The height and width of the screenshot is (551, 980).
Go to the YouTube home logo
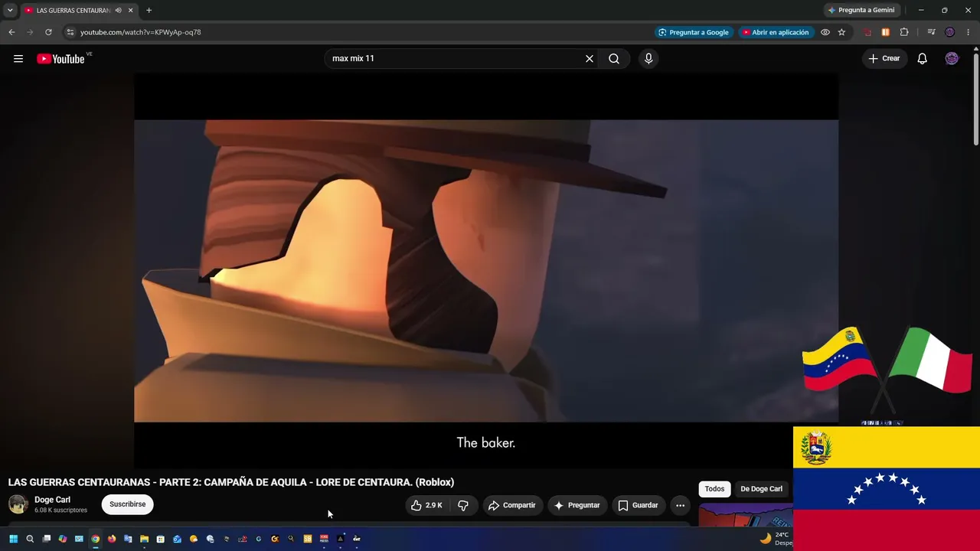pyautogui.click(x=60, y=59)
